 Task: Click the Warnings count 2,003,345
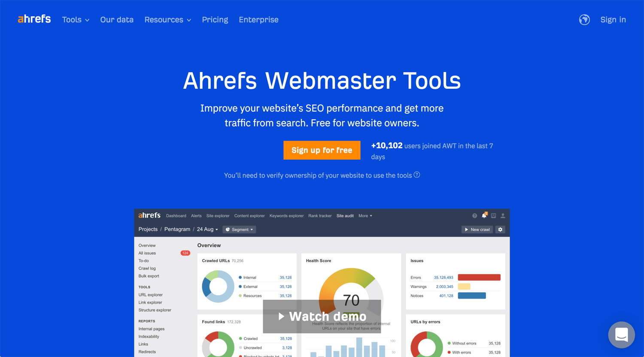click(x=444, y=287)
